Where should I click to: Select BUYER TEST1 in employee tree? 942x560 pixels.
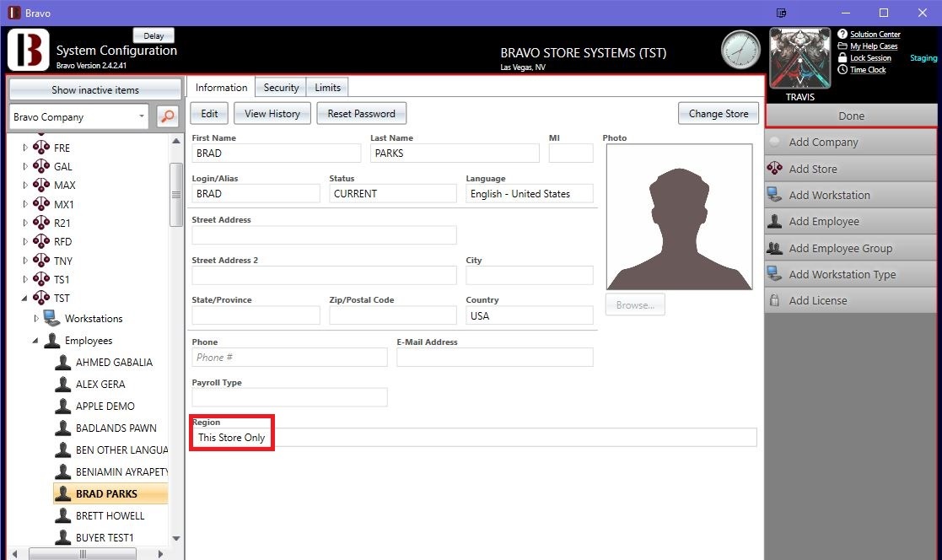(105, 537)
